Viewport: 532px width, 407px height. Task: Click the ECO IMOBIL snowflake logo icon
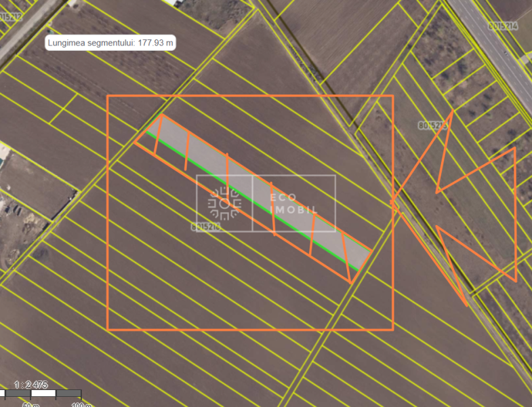(224, 203)
